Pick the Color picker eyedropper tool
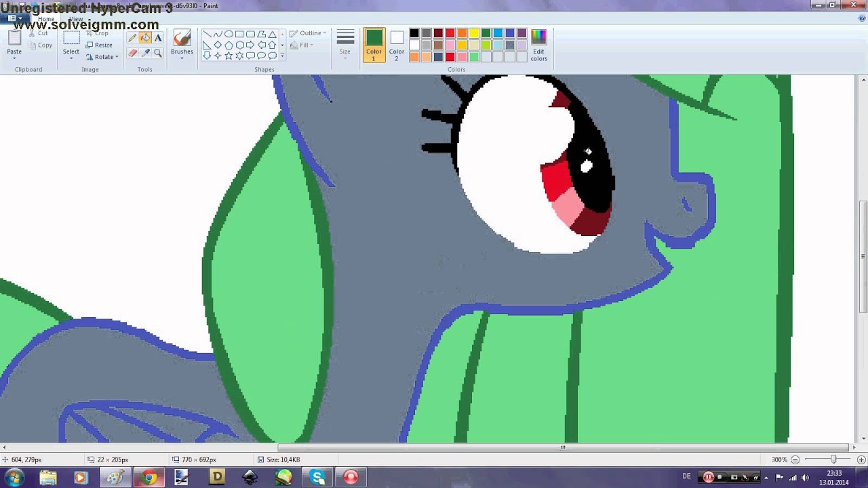Screen dimensions: 868x488 [145, 53]
